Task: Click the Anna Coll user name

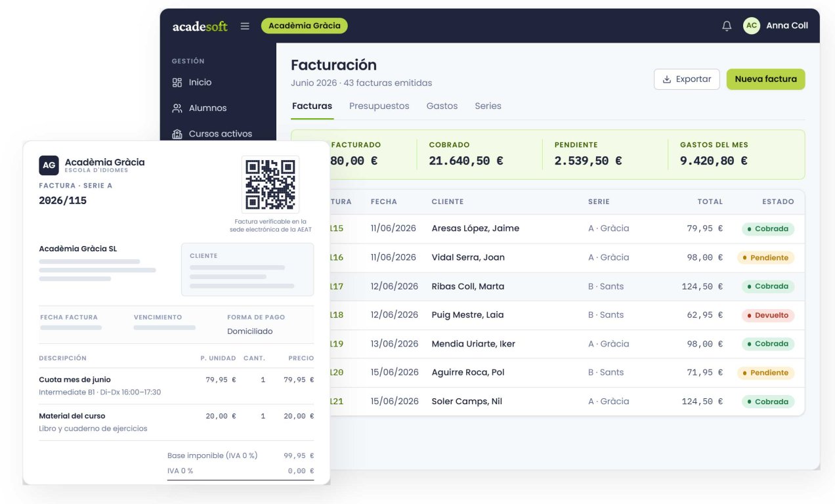Action: click(x=787, y=26)
